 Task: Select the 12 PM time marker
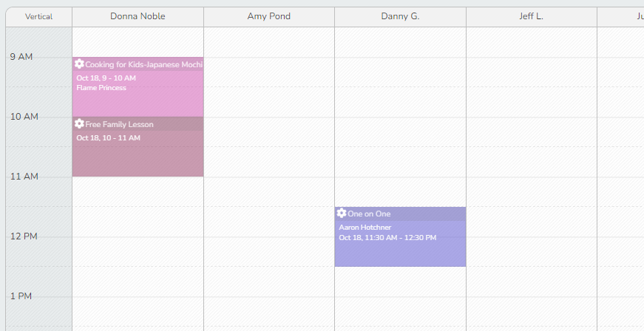coord(21,236)
